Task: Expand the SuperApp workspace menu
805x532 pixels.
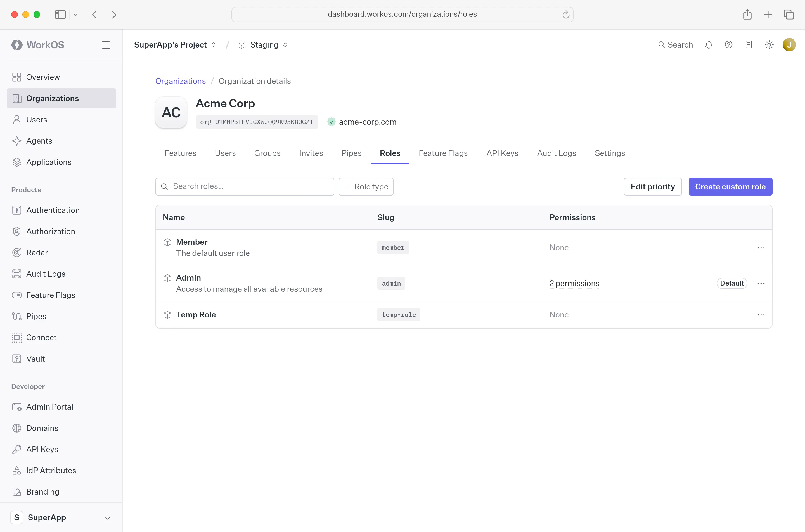Action: [61, 517]
